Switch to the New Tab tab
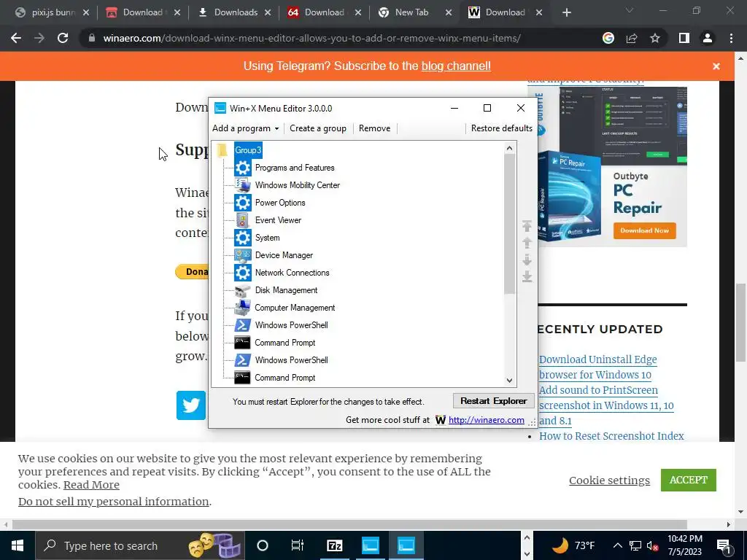Screen dimensions: 747x560 tap(411, 12)
